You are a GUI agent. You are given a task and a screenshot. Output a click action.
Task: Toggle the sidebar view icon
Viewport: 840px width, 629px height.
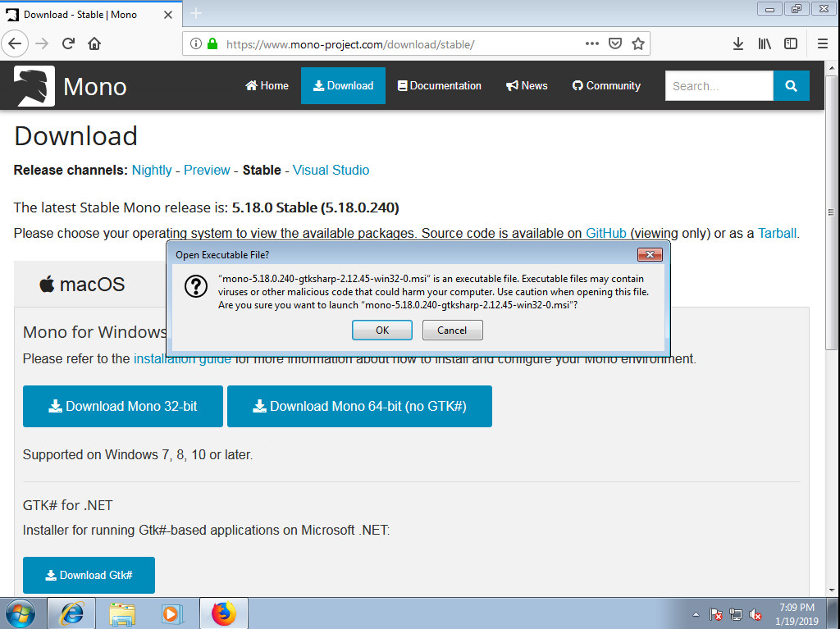click(x=791, y=44)
